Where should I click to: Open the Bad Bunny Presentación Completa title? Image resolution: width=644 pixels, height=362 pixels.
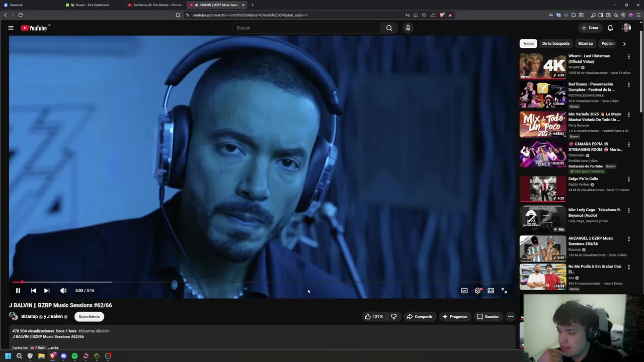592,87
